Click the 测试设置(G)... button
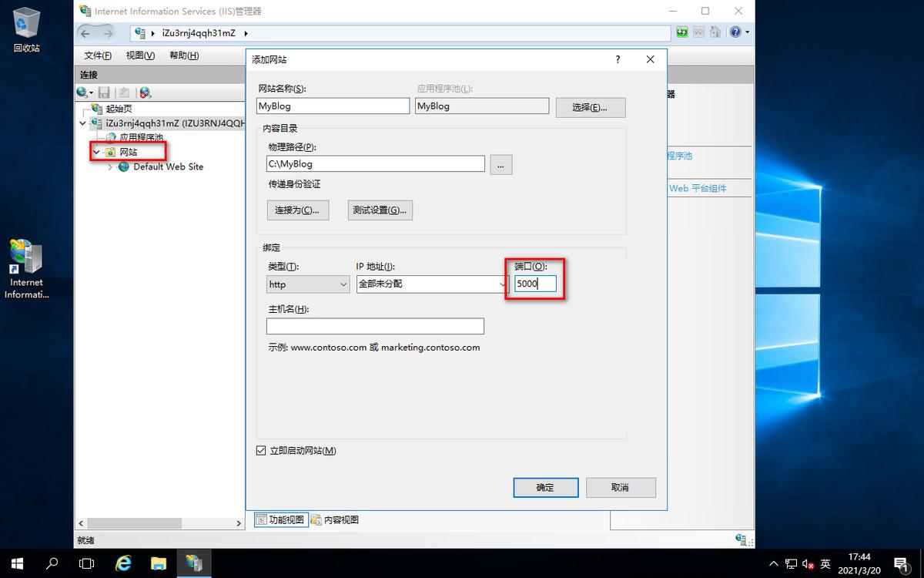The width and height of the screenshot is (924, 578). 380,210
